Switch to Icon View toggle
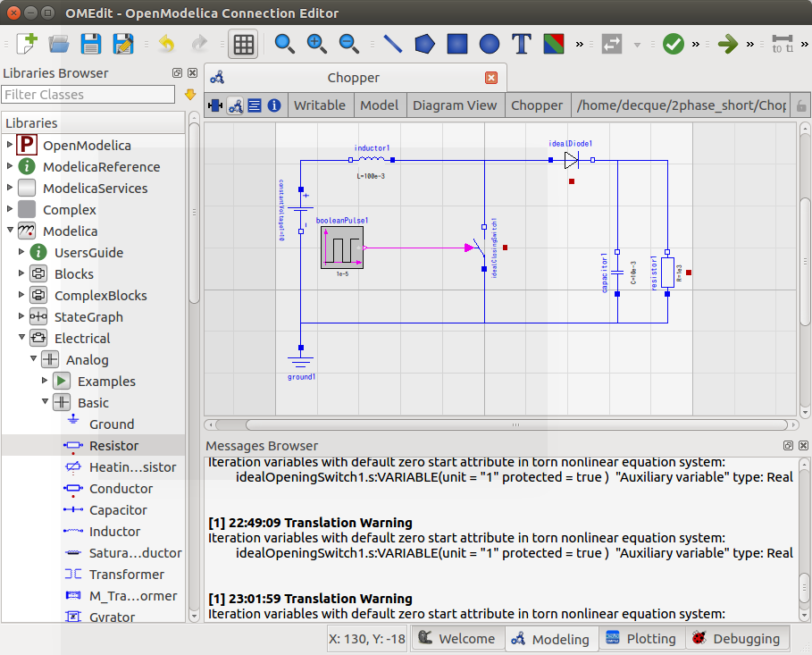 215,105
